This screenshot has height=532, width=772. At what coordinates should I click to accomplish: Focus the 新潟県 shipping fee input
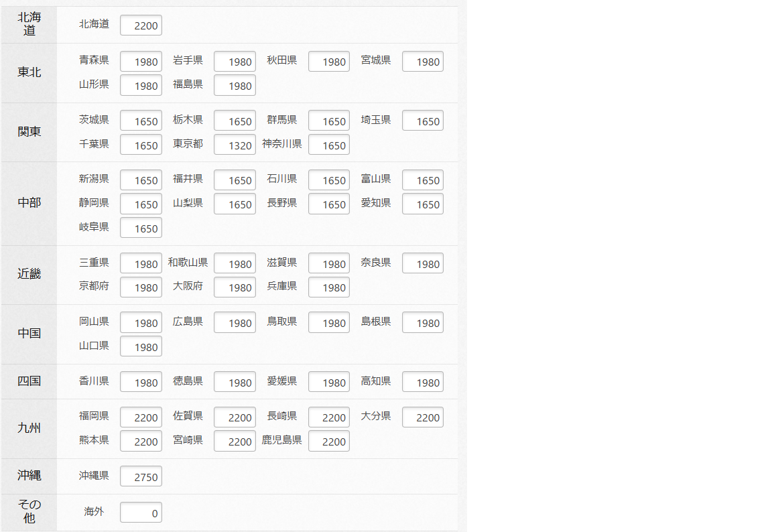pos(141,180)
